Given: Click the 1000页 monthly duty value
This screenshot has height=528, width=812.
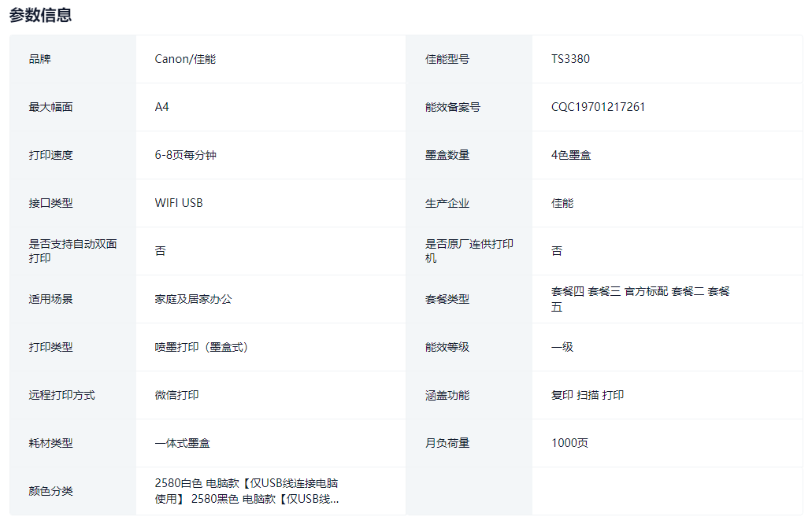Looking at the screenshot, I should coord(569,443).
